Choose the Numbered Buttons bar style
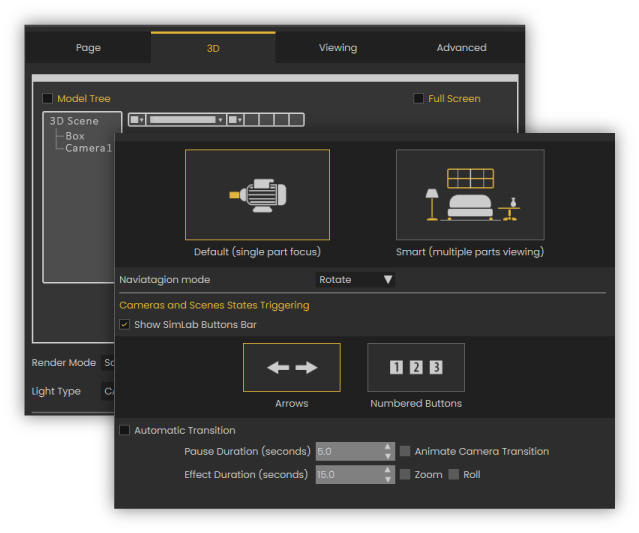 pyautogui.click(x=416, y=367)
